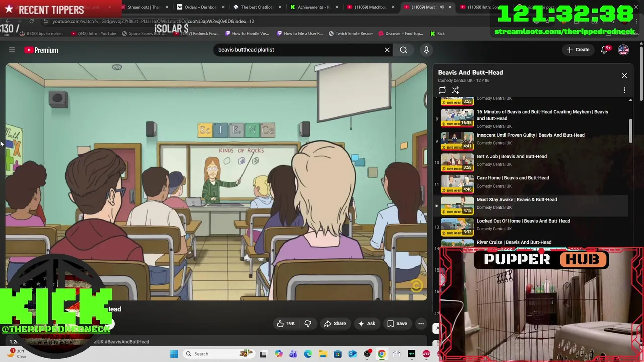Screen dimensions: 644x362
Task: Play 16 Minutes of Beavis Creating Mayhem thumbnail
Action: [457, 118]
